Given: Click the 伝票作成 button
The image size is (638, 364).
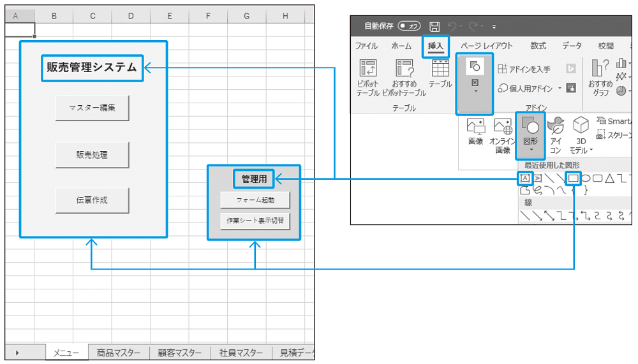Looking at the screenshot, I should [x=93, y=200].
